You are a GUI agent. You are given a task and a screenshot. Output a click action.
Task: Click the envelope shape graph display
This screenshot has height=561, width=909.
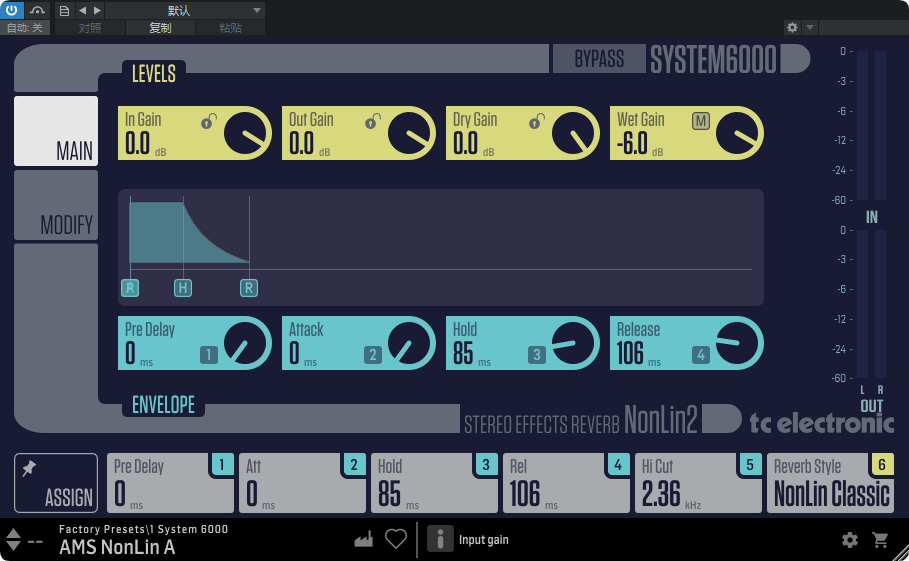coord(441,247)
